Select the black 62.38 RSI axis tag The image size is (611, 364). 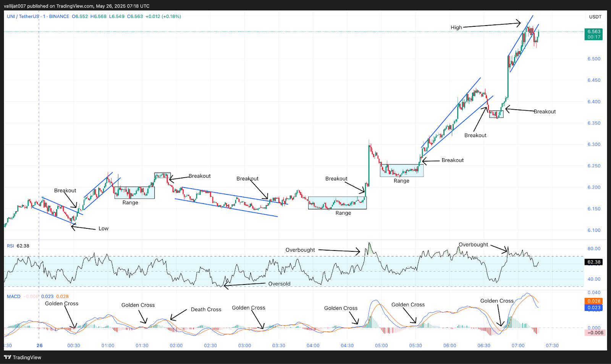(x=593, y=262)
